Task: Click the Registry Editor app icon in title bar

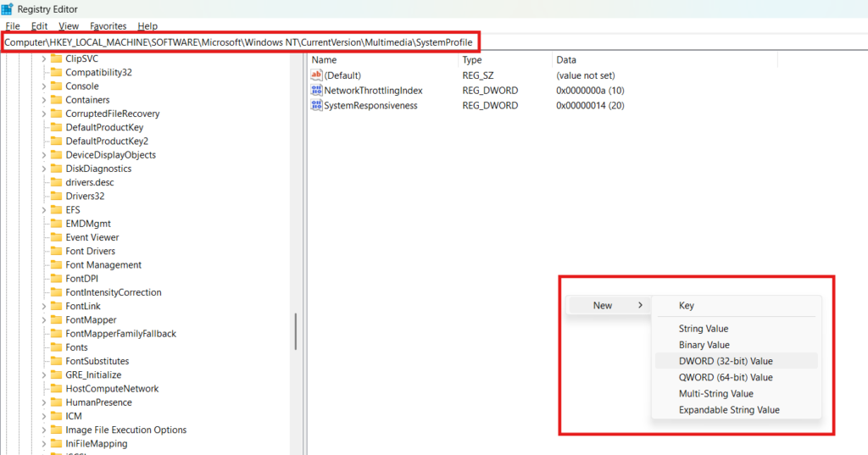Action: pos(7,9)
